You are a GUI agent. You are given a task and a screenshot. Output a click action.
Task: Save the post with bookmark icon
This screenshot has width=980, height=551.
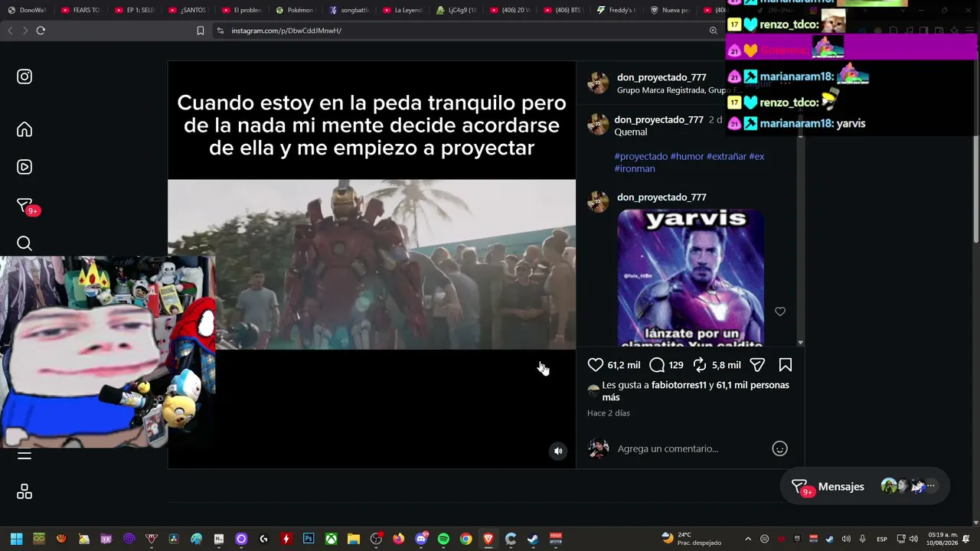pyautogui.click(x=786, y=365)
